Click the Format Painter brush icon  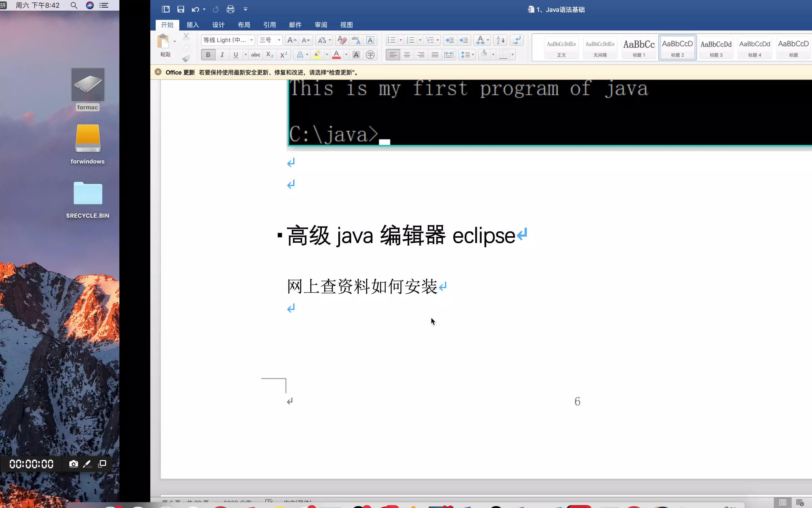point(186,59)
